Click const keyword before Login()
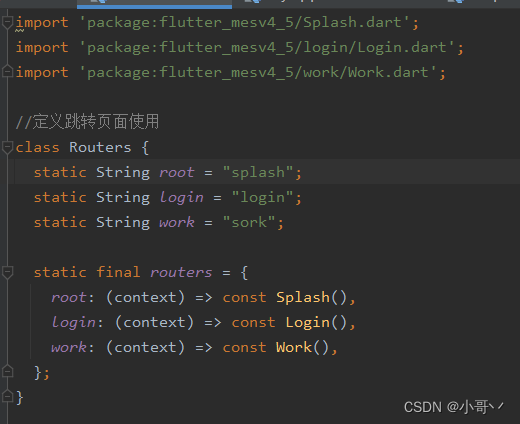This screenshot has height=424, width=520. click(x=254, y=323)
